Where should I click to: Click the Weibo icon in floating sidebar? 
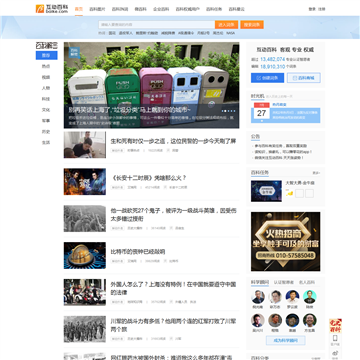pyautogui.click(x=335, y=354)
